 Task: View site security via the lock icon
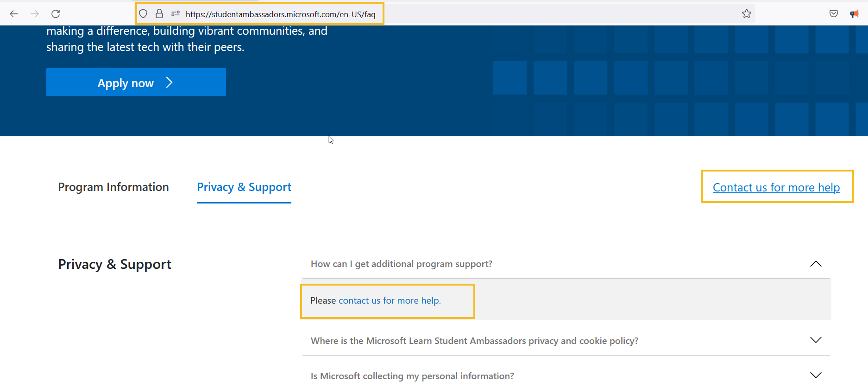(159, 13)
